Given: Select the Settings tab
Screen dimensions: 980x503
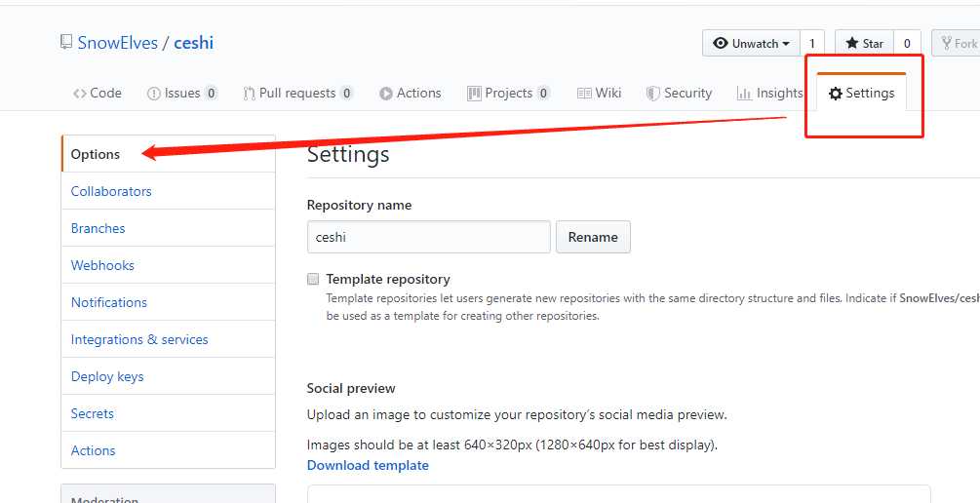Looking at the screenshot, I should (861, 94).
